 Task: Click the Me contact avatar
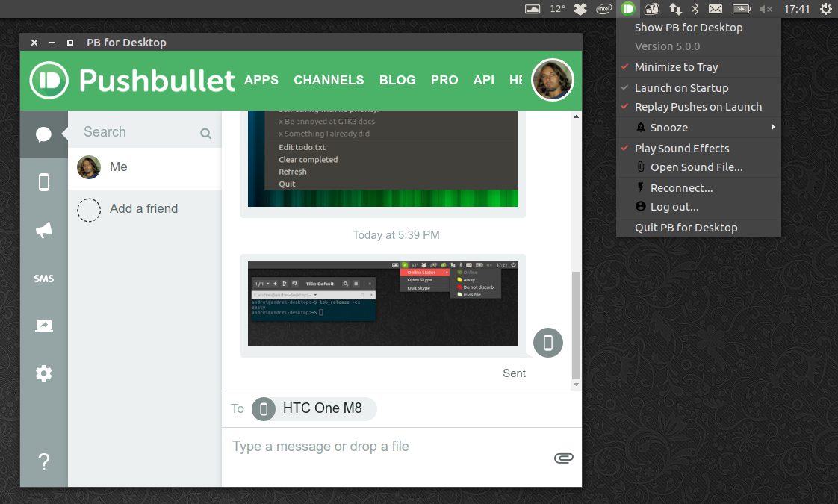coord(89,167)
